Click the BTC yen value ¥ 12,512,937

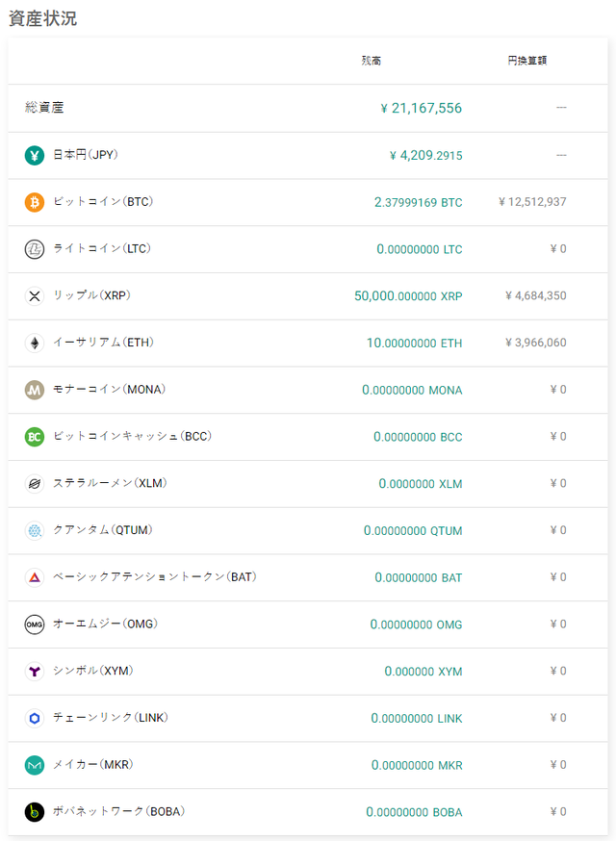[532, 202]
